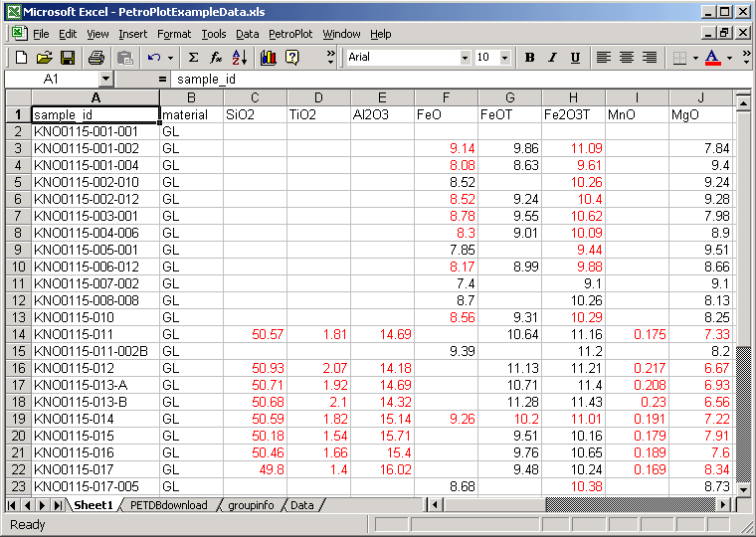The width and height of the screenshot is (756, 537).
Task: Select the Fe2O3T header cell
Action: (x=573, y=114)
